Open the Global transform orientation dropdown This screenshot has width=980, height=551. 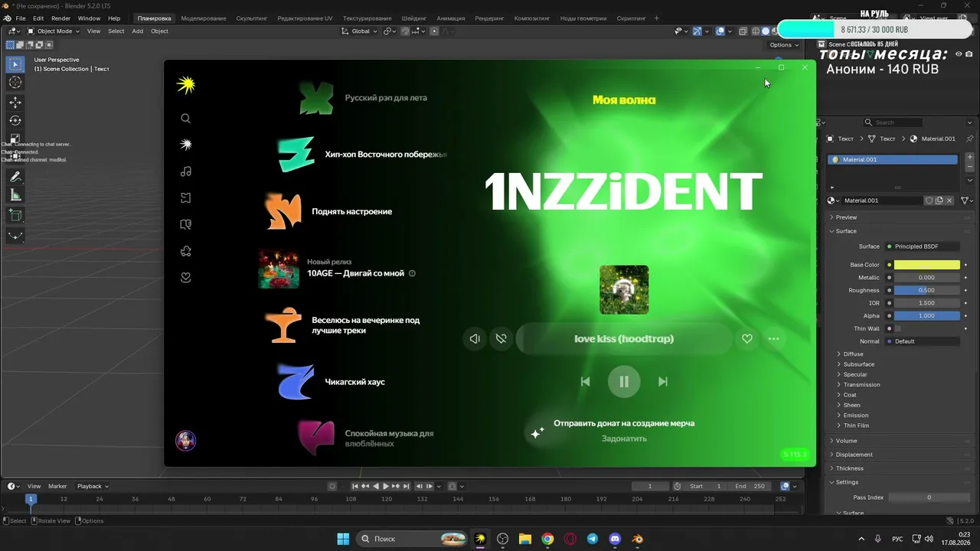359,31
